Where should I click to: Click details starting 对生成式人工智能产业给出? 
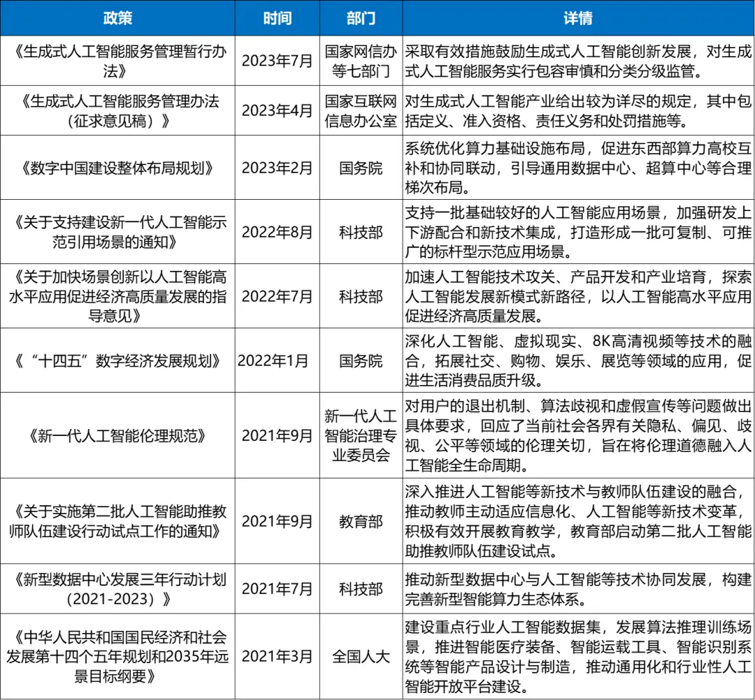578,110
